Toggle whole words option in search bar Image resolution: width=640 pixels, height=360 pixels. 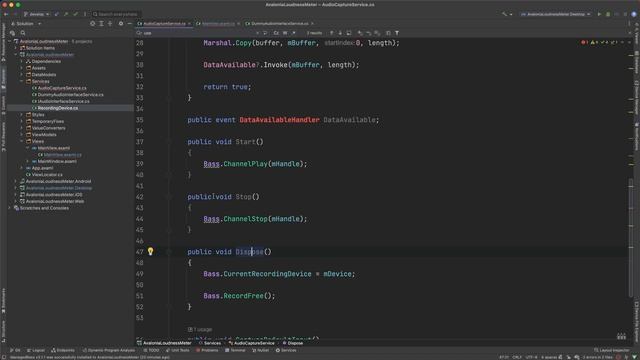pos(285,33)
